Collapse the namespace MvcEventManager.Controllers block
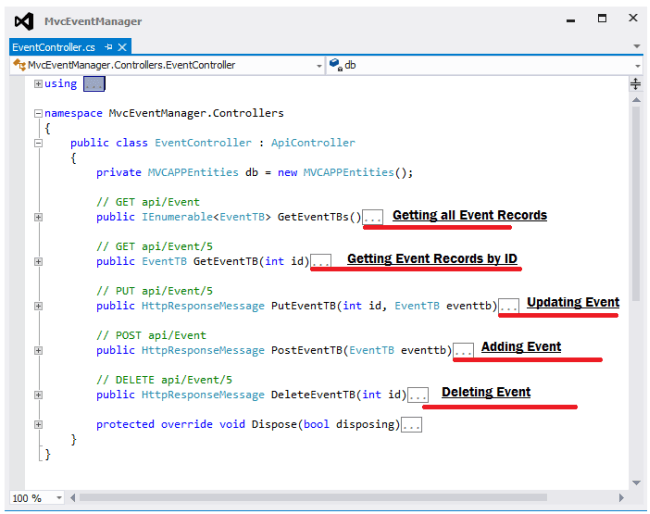The width and height of the screenshot is (650, 514). coord(38,113)
